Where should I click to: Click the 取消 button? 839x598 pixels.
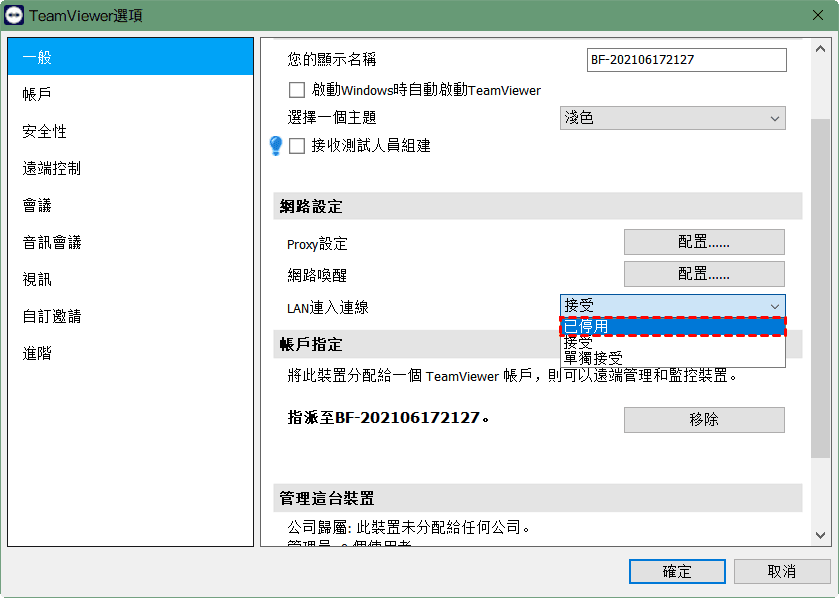tap(781, 571)
